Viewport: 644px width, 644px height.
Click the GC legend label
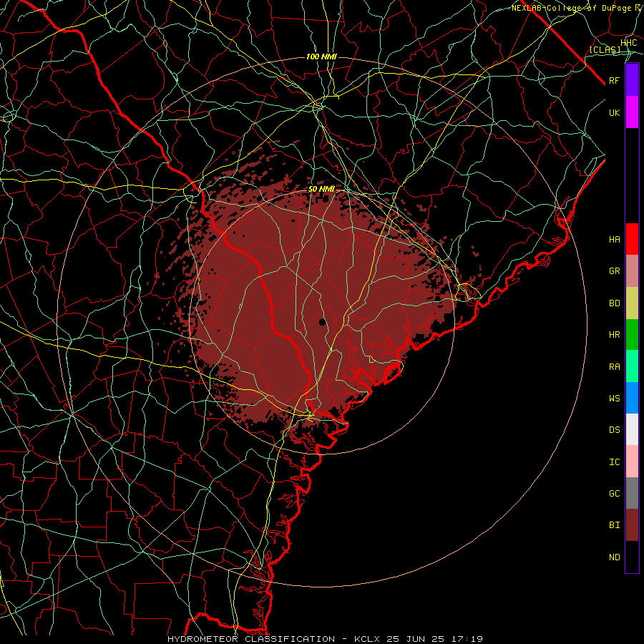tap(615, 494)
